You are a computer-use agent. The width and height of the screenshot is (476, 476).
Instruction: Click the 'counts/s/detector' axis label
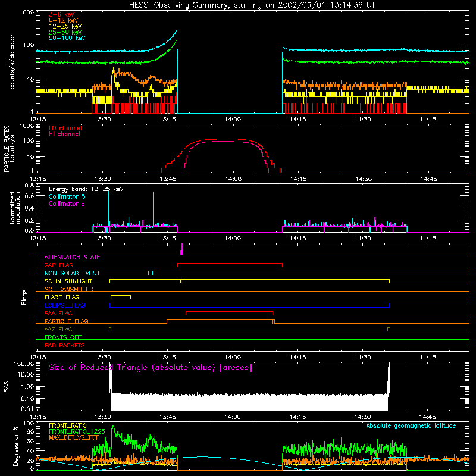pyautogui.click(x=12, y=62)
